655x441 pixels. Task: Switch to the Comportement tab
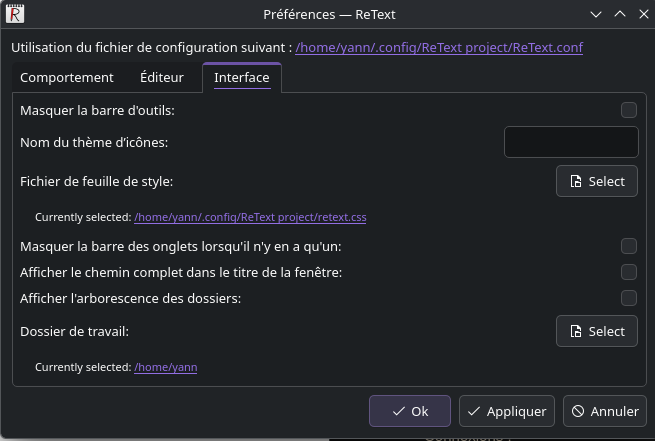66,77
